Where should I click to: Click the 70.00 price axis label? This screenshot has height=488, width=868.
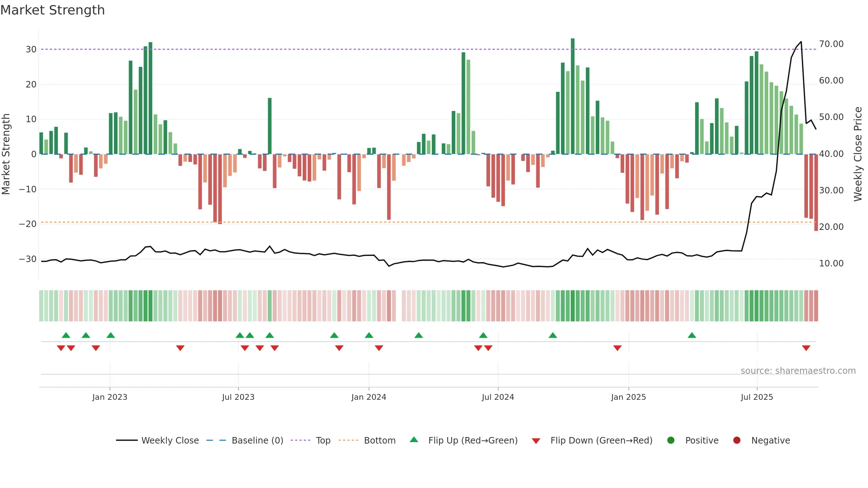click(x=831, y=44)
